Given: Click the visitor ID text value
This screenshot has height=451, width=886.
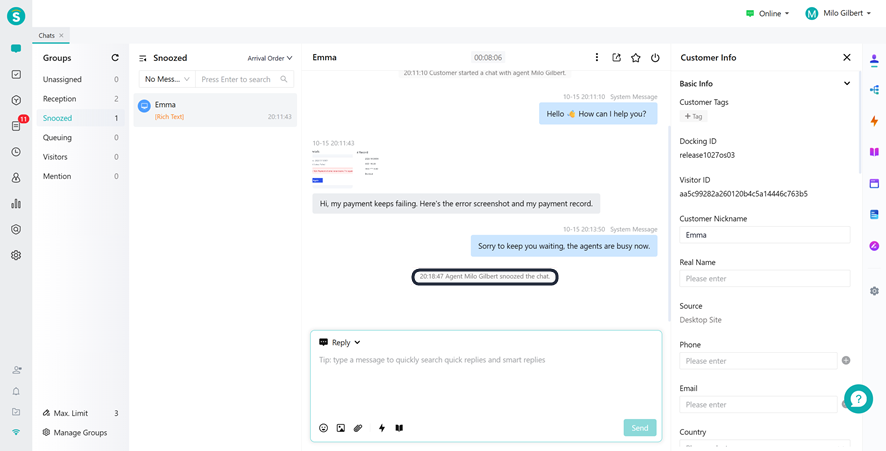Looking at the screenshot, I should coord(743,194).
